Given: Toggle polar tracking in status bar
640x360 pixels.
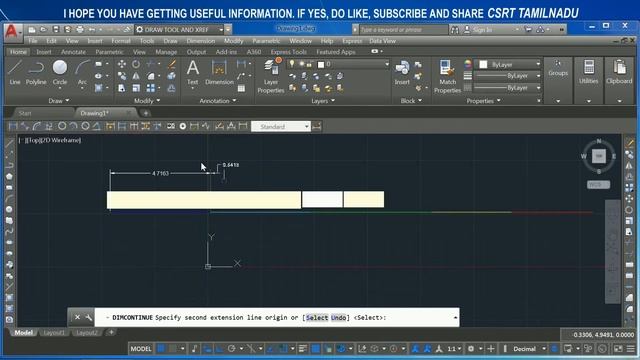Looking at the screenshot, I should [x=231, y=349].
